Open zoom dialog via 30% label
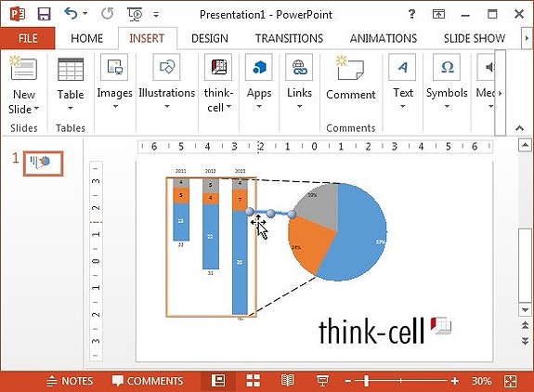The height and width of the screenshot is (392, 534). click(481, 381)
